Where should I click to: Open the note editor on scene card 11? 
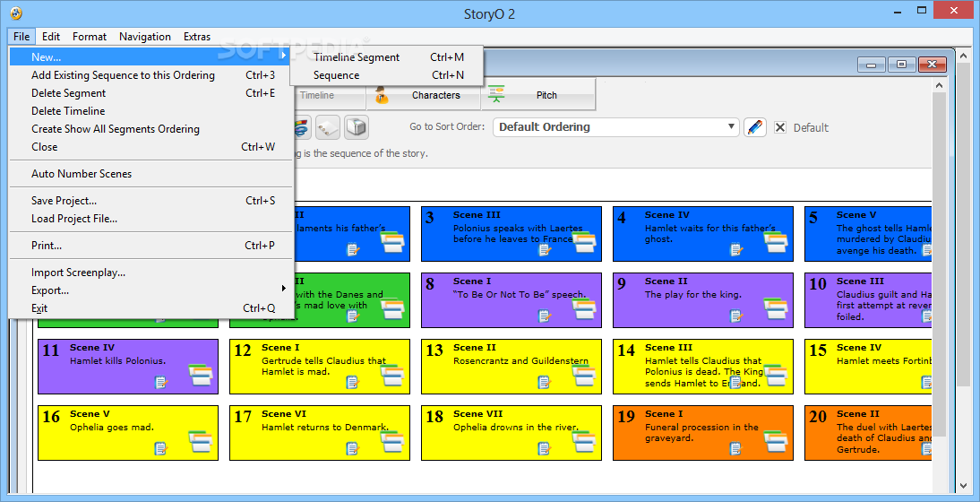pos(161,383)
